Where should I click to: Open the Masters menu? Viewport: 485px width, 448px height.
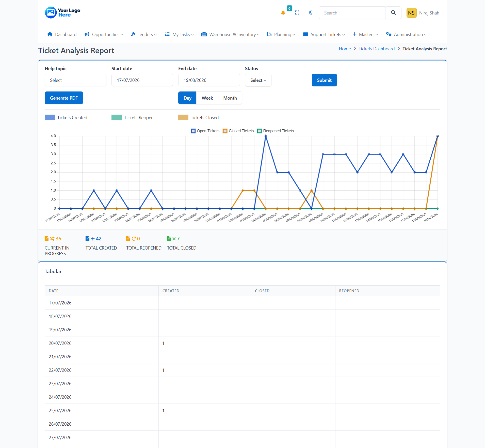[365, 34]
